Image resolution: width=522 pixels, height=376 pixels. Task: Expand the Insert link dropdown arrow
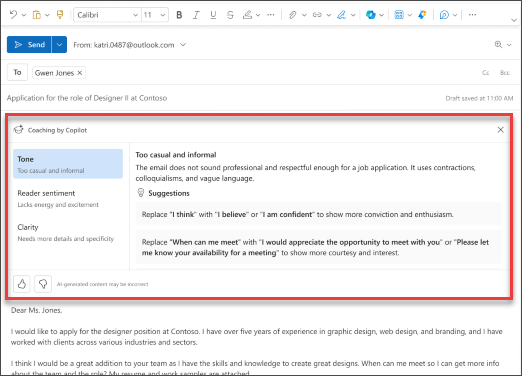tap(329, 15)
